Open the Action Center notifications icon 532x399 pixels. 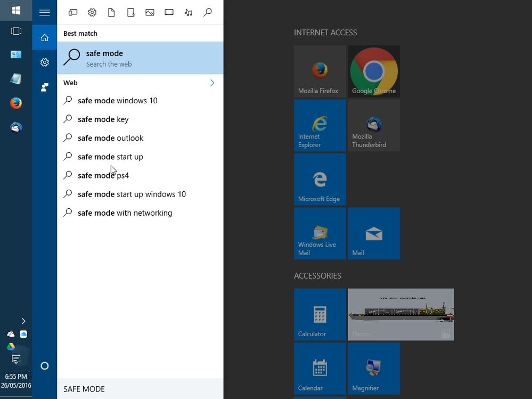click(16, 359)
